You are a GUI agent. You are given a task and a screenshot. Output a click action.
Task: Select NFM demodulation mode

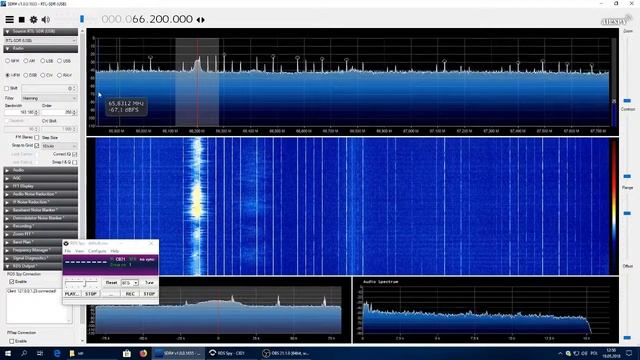coord(13,61)
